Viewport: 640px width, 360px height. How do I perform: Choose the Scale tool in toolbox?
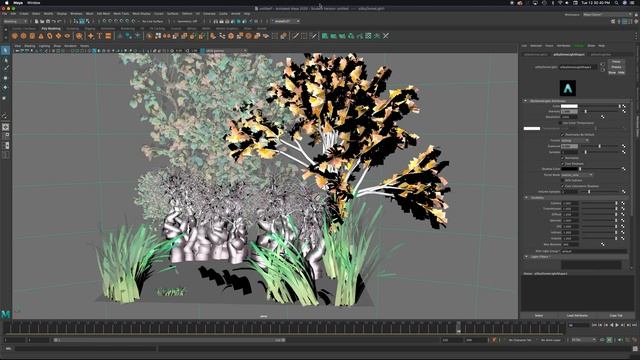(5, 98)
